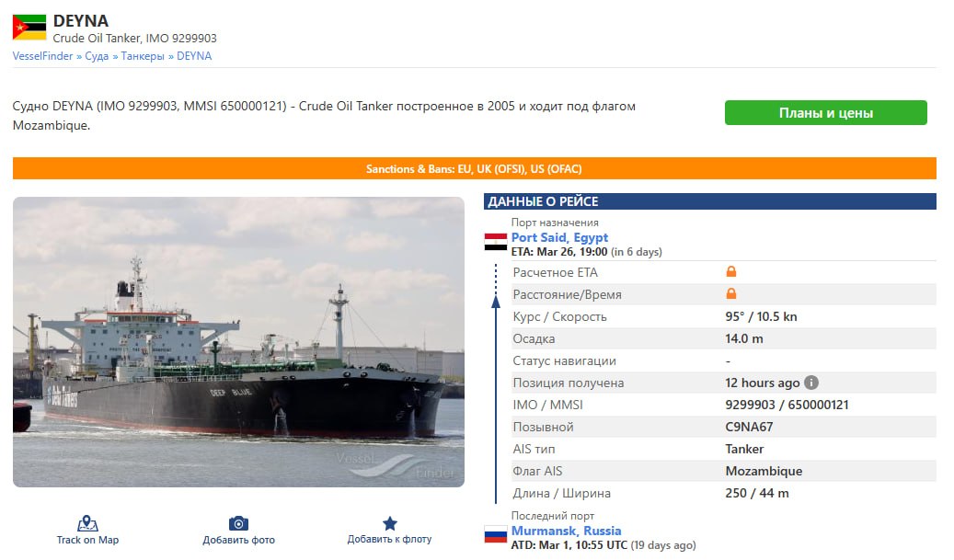Screen dimensions: 954x560
Task: Select the AIS flag value Mozambique
Action: (x=763, y=471)
